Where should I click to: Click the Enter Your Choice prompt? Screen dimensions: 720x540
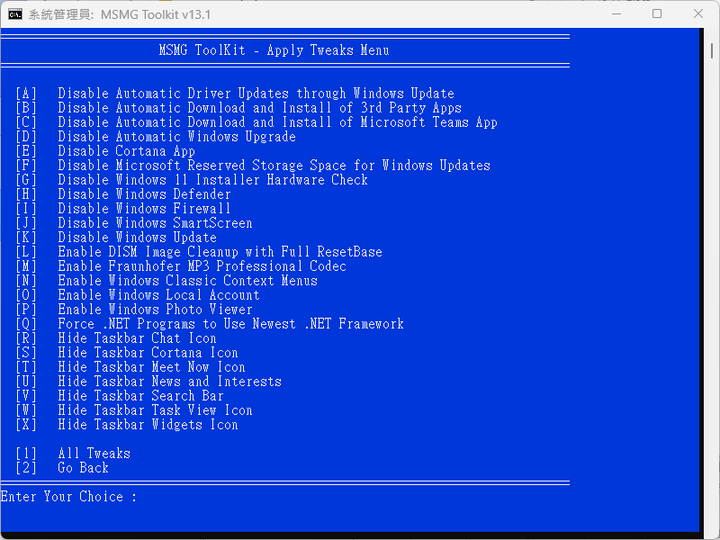pos(69,497)
